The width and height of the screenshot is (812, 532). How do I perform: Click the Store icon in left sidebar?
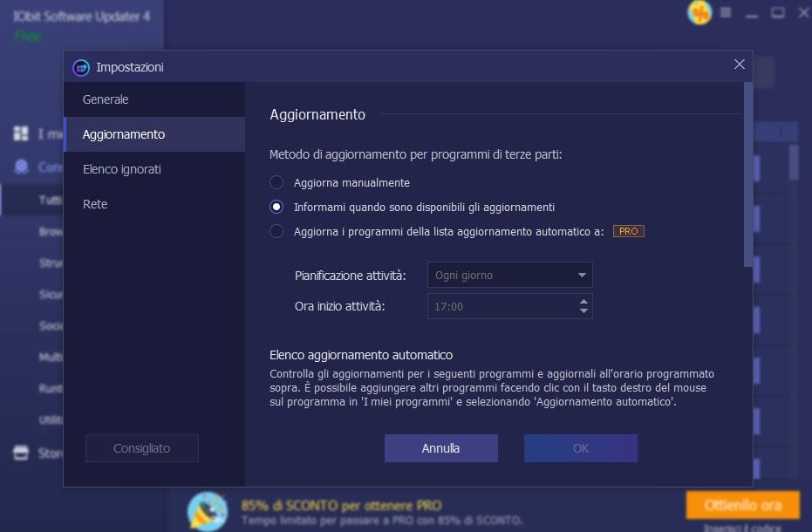coord(21,453)
